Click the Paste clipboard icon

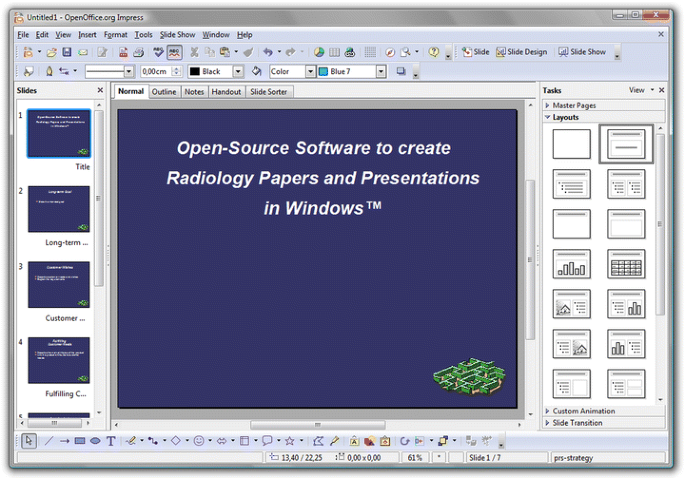point(225,52)
